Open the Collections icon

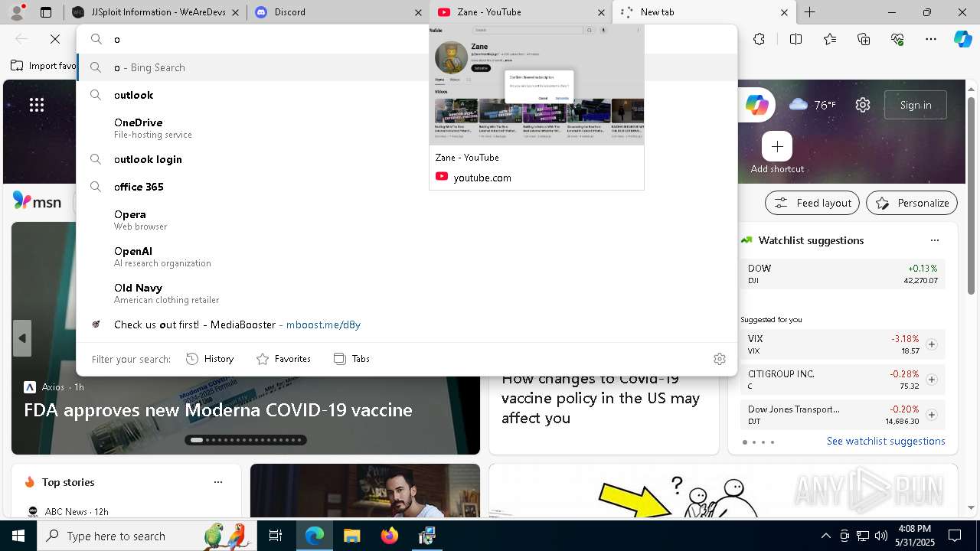point(864,39)
